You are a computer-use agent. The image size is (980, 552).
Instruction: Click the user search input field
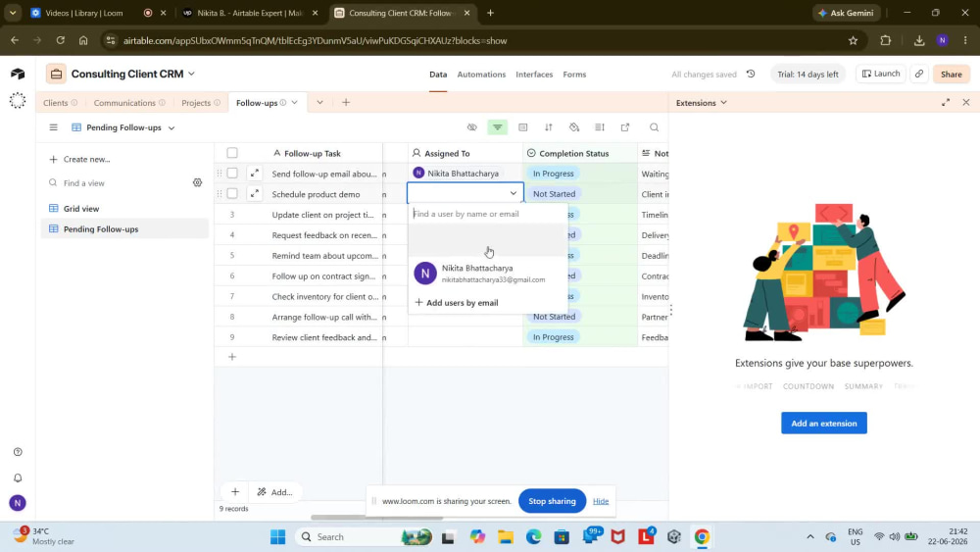(x=487, y=214)
